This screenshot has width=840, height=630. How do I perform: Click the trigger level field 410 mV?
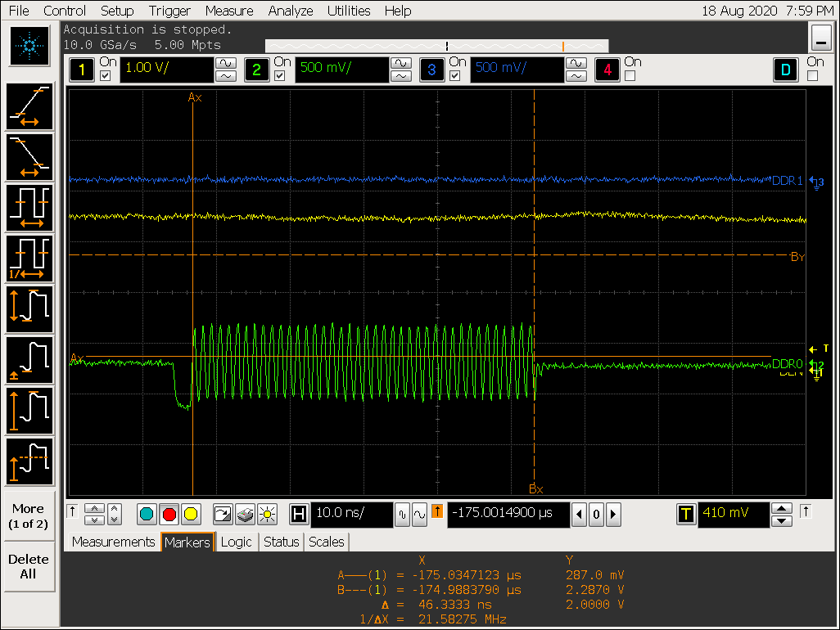[734, 515]
